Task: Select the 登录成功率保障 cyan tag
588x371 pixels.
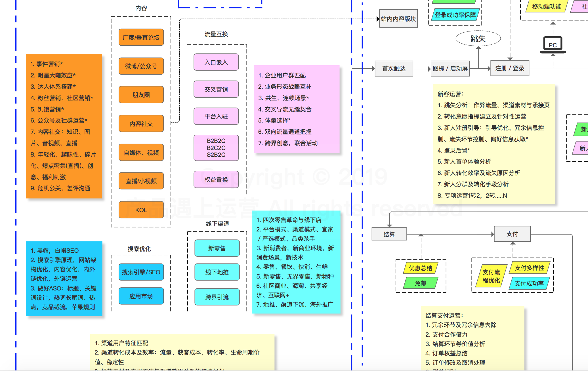Action: pyautogui.click(x=455, y=15)
